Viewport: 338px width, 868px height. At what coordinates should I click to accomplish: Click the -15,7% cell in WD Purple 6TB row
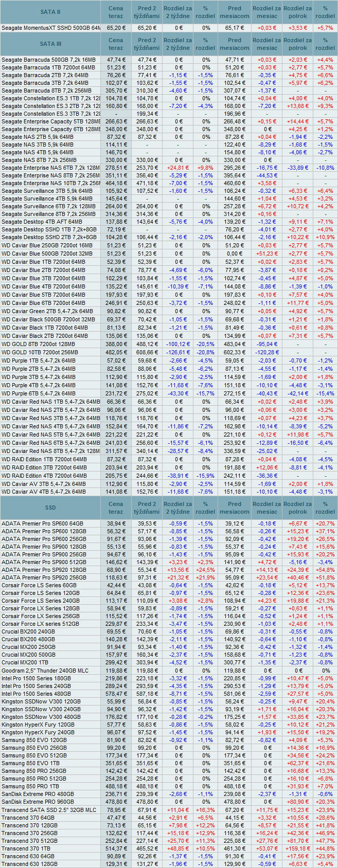point(205,393)
